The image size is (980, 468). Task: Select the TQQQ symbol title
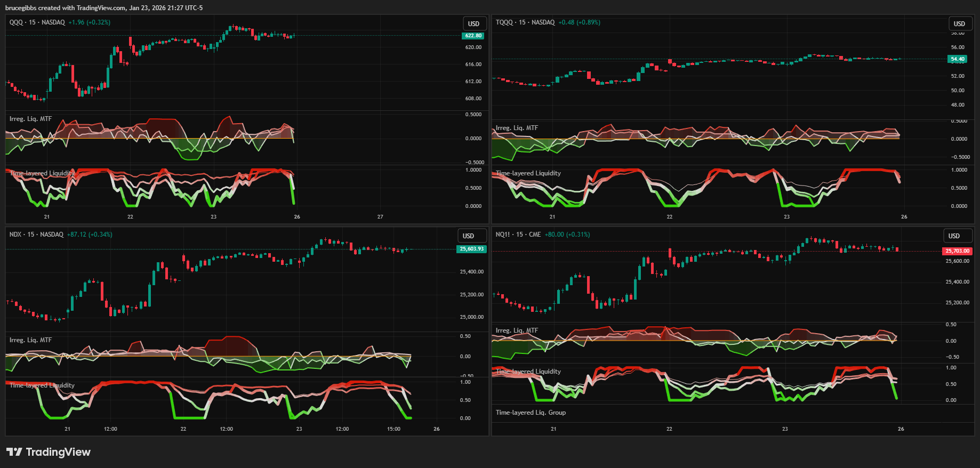(x=504, y=22)
